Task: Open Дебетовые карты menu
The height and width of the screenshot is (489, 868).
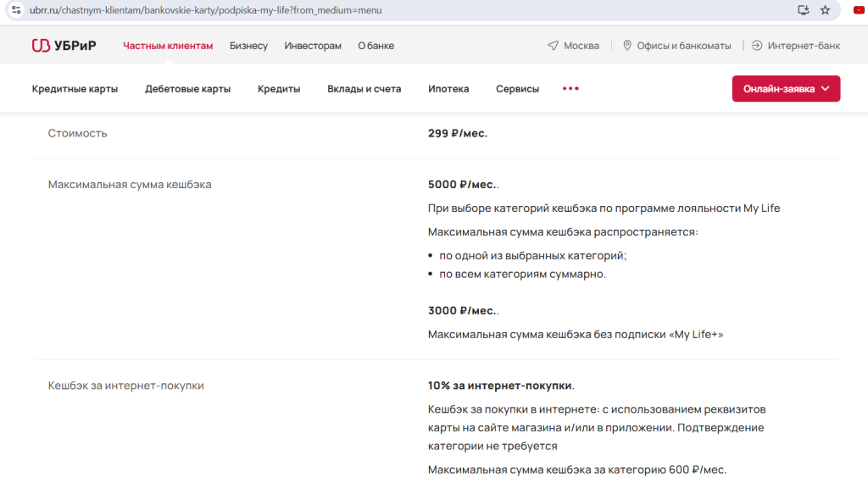Action: coord(187,89)
